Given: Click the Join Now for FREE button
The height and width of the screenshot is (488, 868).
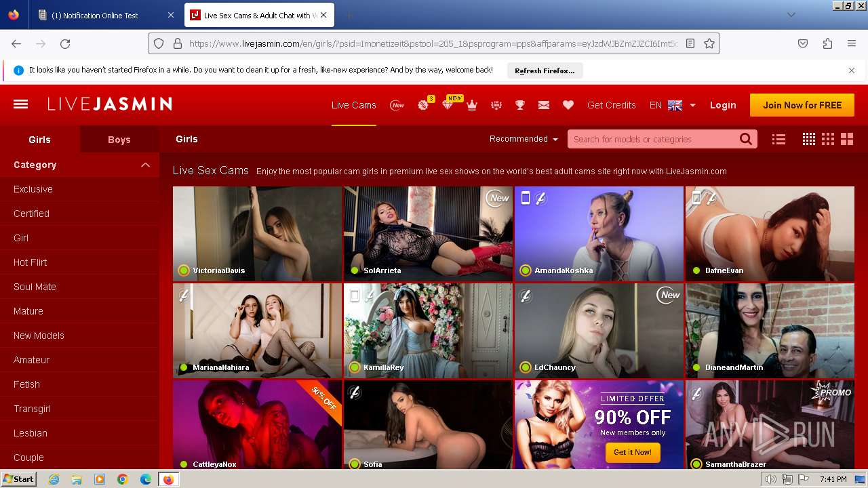Looking at the screenshot, I should pyautogui.click(x=802, y=105).
